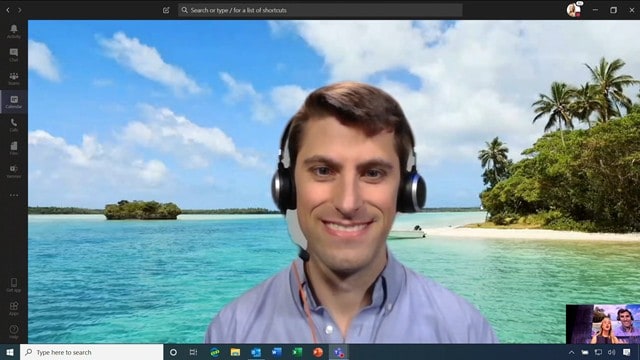The width and height of the screenshot is (640, 360).
Task: Switch to Word on the taskbar
Action: [x=277, y=352]
